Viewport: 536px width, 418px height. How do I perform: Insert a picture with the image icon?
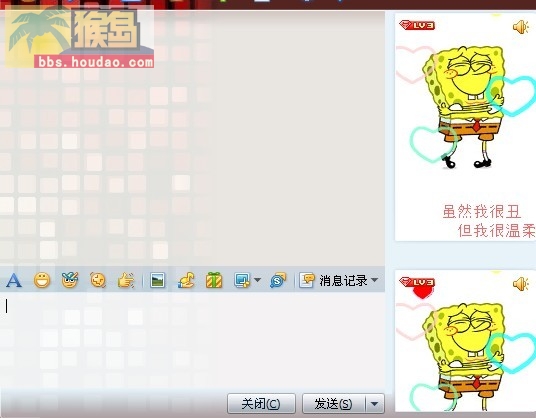[158, 281]
